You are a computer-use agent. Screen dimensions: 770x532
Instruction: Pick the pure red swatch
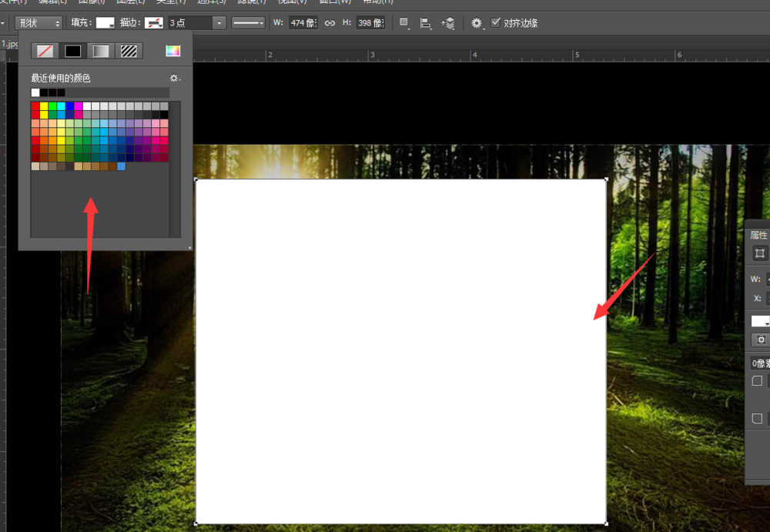tap(35, 107)
